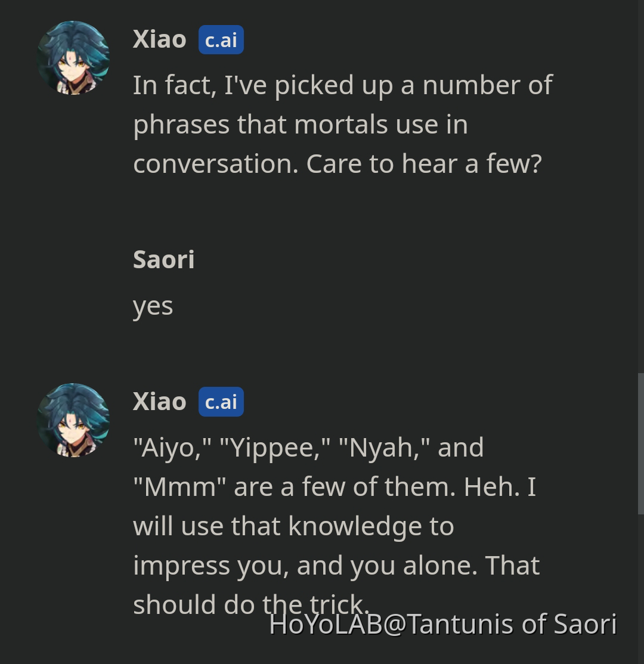Click the phrase "Care to hear a few?"
The image size is (644, 664).
click(x=423, y=164)
